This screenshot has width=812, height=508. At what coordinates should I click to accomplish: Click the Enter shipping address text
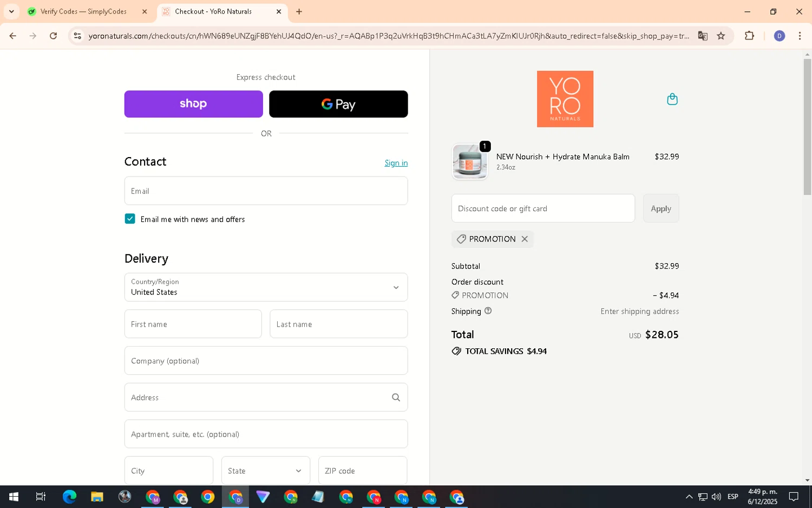click(x=639, y=311)
